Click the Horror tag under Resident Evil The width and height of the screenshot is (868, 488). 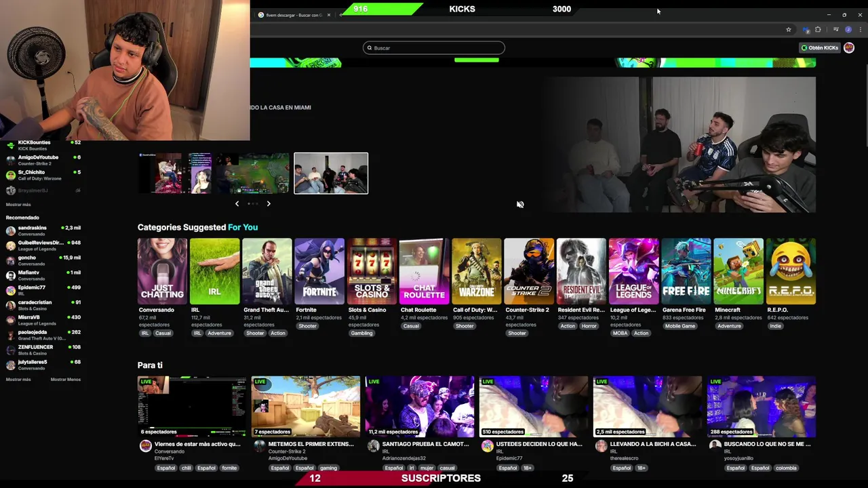point(589,326)
